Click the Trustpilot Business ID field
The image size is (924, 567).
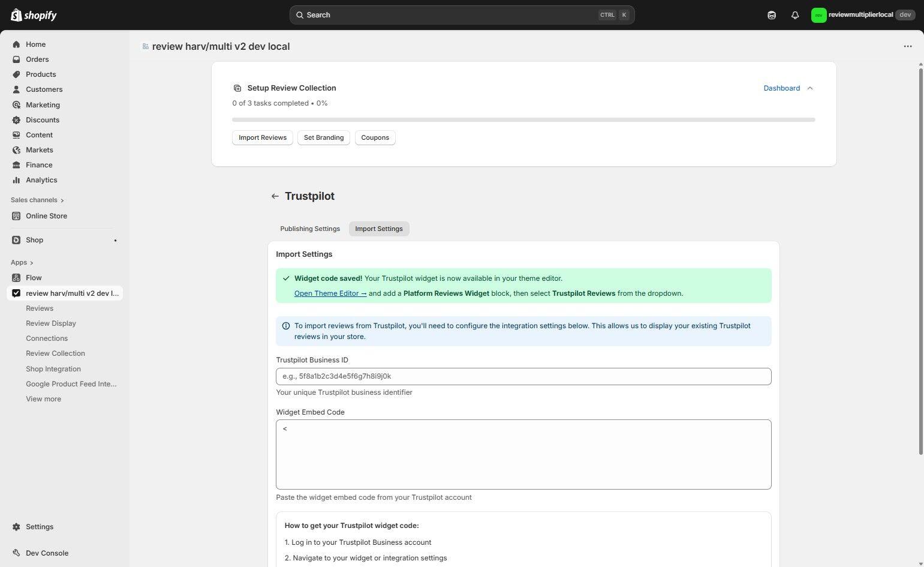(523, 376)
